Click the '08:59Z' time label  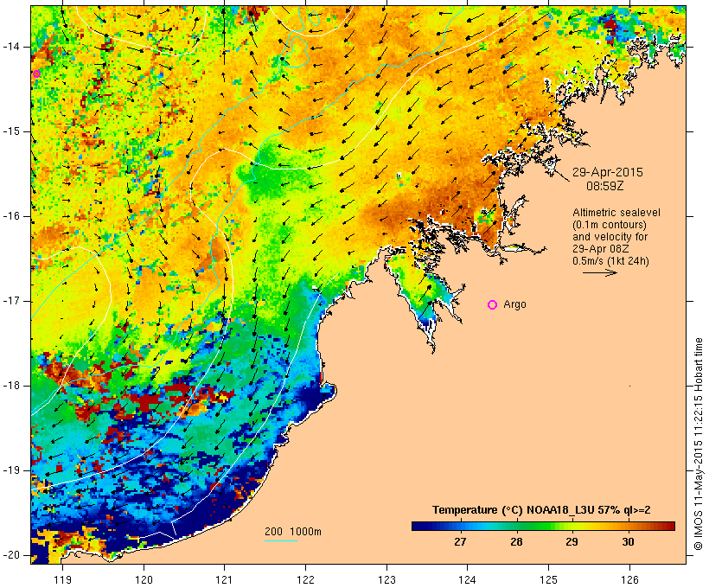click(x=605, y=186)
